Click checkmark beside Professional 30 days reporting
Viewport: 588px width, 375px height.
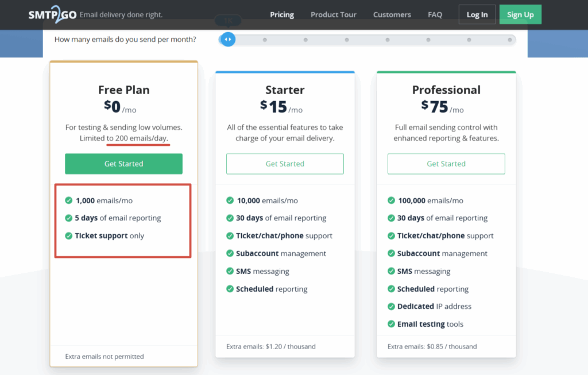tap(391, 218)
